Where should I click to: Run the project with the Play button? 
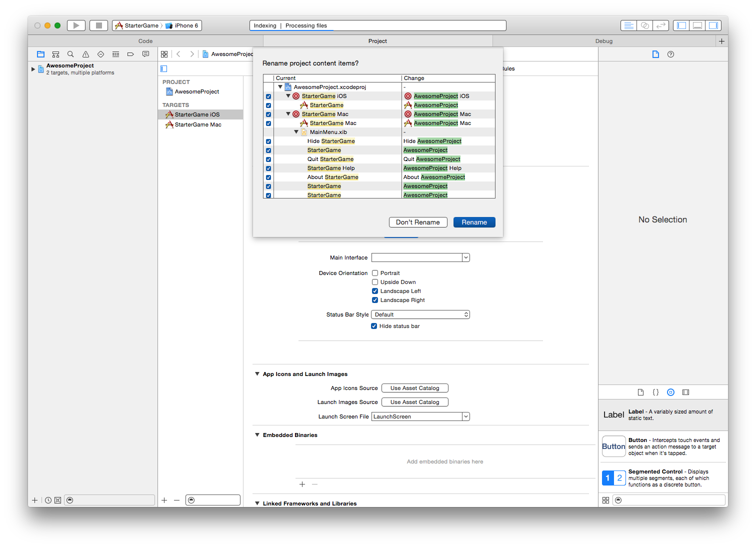76,25
